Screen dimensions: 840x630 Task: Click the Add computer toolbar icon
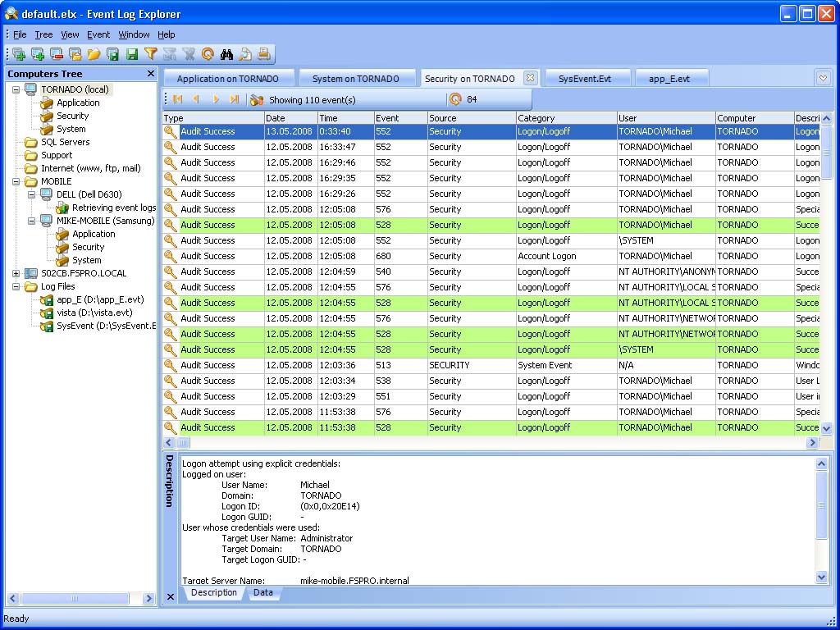[x=39, y=54]
